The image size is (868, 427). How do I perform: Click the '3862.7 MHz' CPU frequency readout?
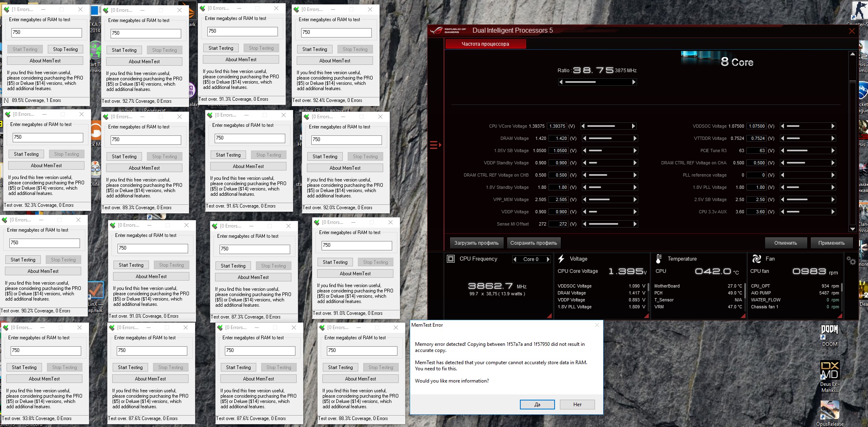tap(497, 286)
